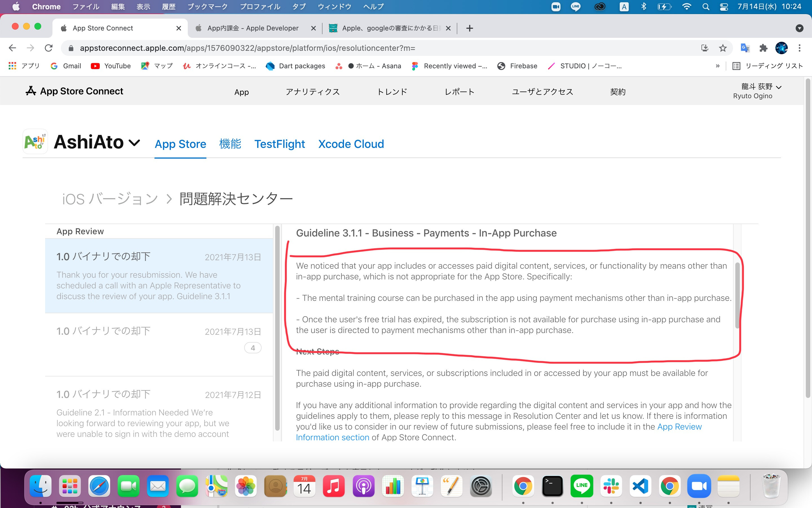Click the message list scrollbar
Image resolution: width=812 pixels, height=508 pixels.
277,328
